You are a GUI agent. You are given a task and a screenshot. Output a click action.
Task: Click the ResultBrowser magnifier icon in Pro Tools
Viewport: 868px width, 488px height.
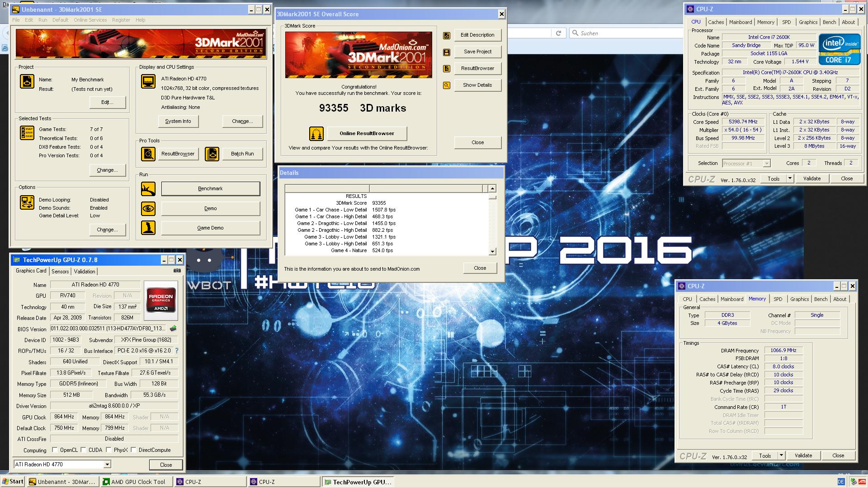tap(148, 154)
